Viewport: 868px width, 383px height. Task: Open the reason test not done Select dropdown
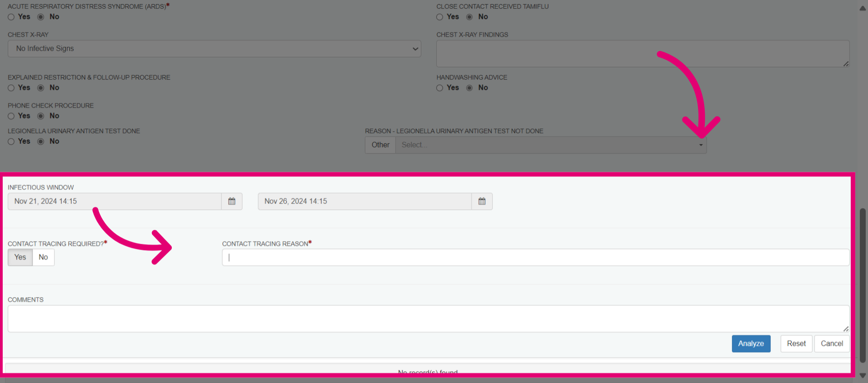coord(551,145)
